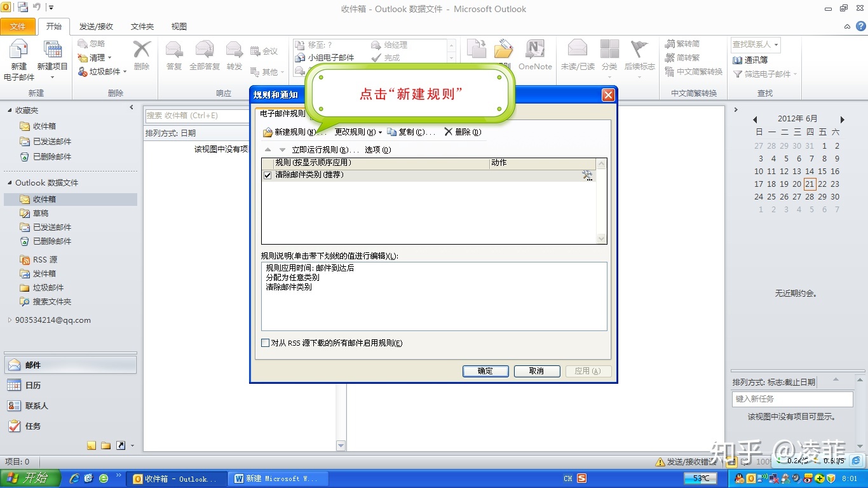The width and height of the screenshot is (868, 488).
Task: Uncheck the 清除邮件类别(推荐) rule
Action: (268, 176)
